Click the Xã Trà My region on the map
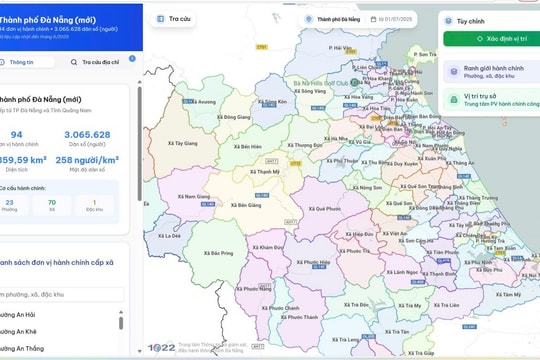540x360 pixels. tap(409, 306)
